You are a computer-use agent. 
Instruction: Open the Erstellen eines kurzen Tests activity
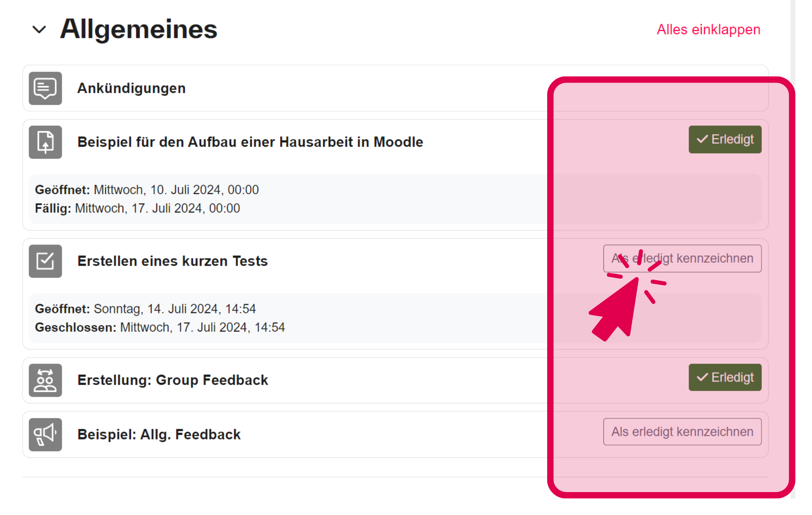pos(172,261)
